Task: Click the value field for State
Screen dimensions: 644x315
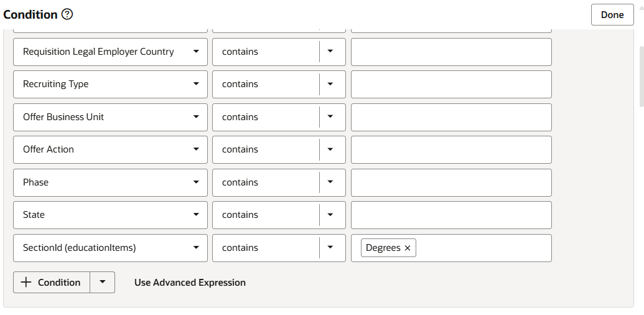Action: (451, 215)
